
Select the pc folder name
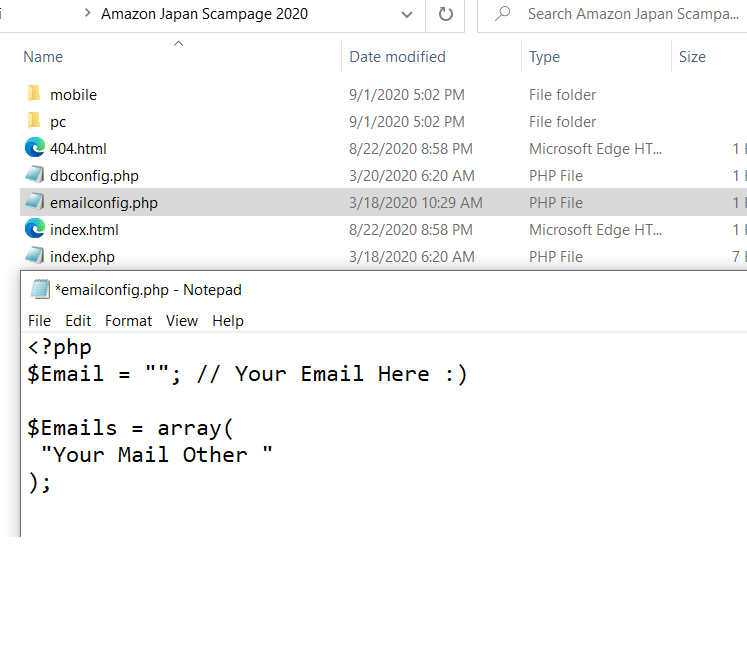(58, 122)
